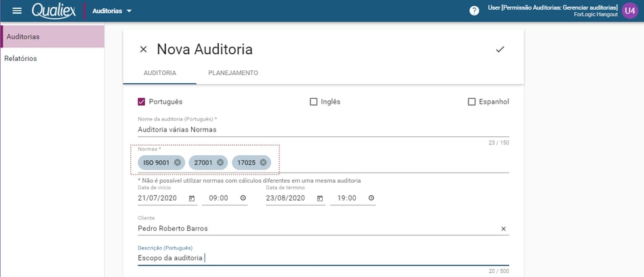
Task: Remove the 27001 norm chip
Action: tap(220, 163)
